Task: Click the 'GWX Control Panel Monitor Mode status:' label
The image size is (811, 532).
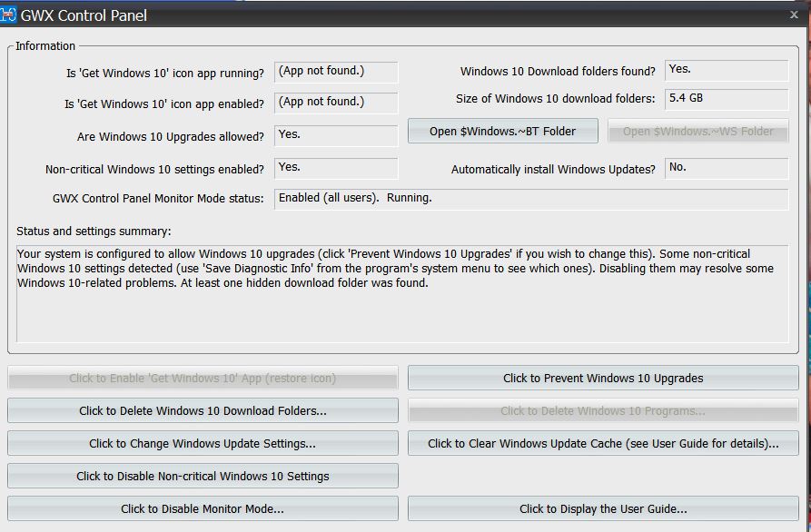Action: click(x=158, y=199)
